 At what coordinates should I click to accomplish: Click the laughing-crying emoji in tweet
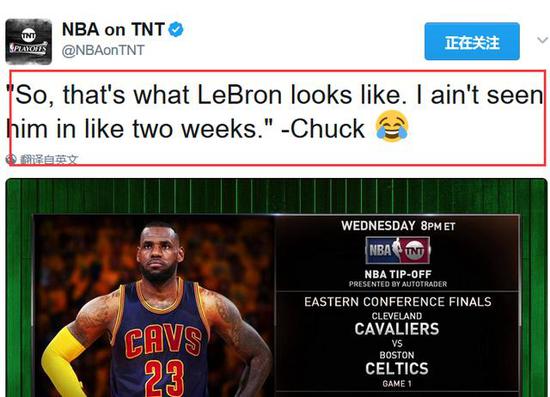(392, 126)
